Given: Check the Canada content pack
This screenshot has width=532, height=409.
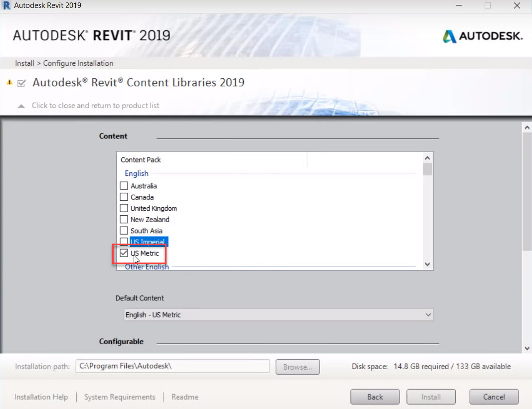Looking at the screenshot, I should click(x=124, y=197).
